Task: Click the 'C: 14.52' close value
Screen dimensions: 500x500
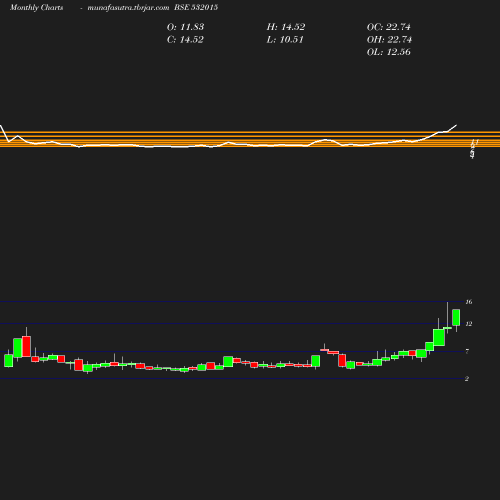Action: [185, 40]
